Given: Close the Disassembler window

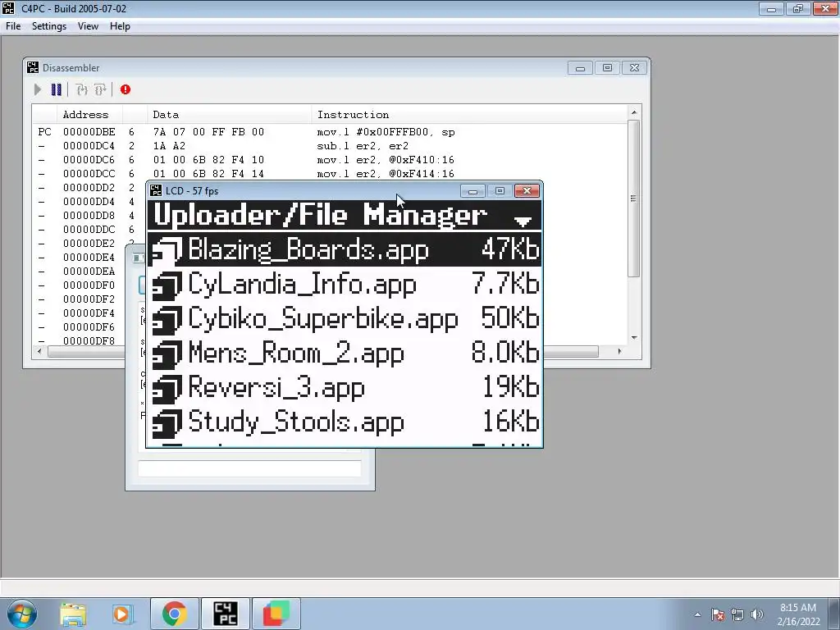Looking at the screenshot, I should [634, 68].
